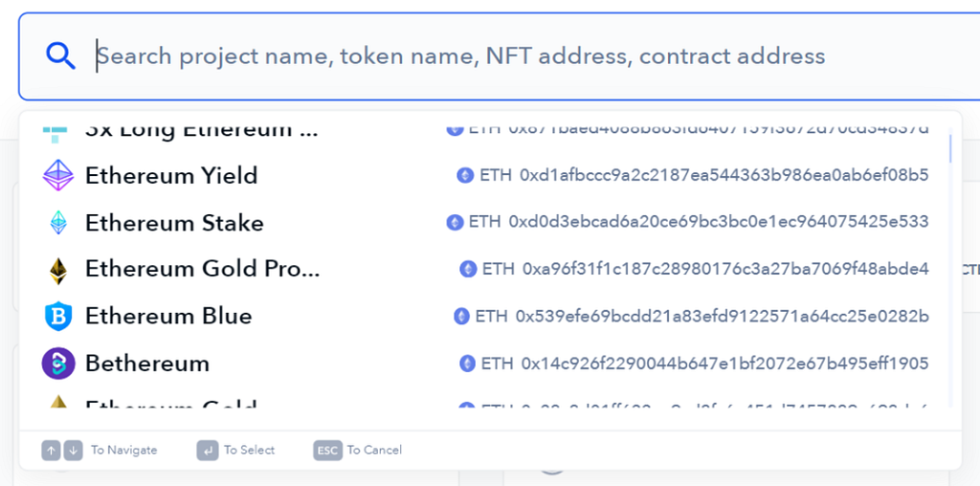This screenshot has height=486, width=980.
Task: Select the Ethereum Yield result
Action: (x=171, y=175)
